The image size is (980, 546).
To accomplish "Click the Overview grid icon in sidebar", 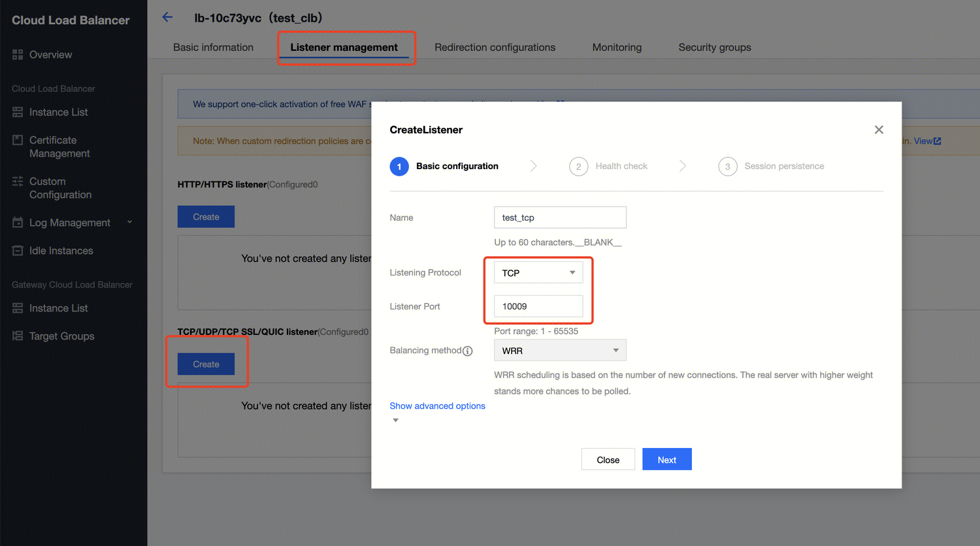I will [18, 55].
